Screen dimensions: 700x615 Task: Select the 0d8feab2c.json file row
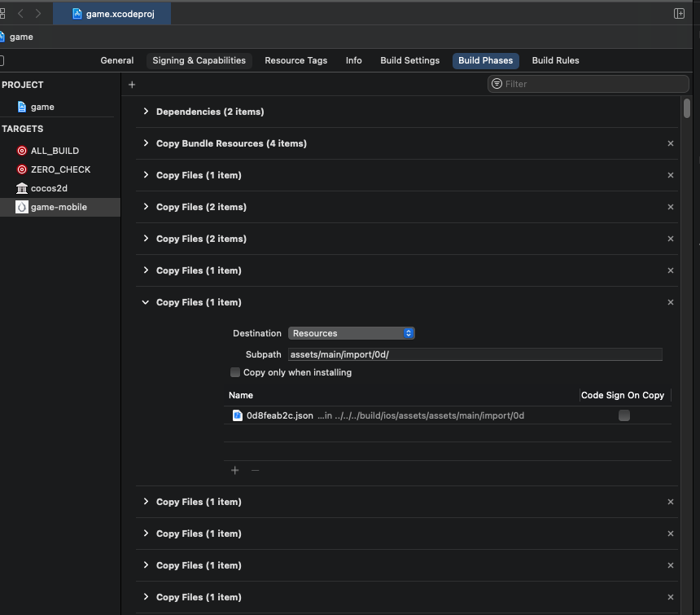[x=448, y=415]
